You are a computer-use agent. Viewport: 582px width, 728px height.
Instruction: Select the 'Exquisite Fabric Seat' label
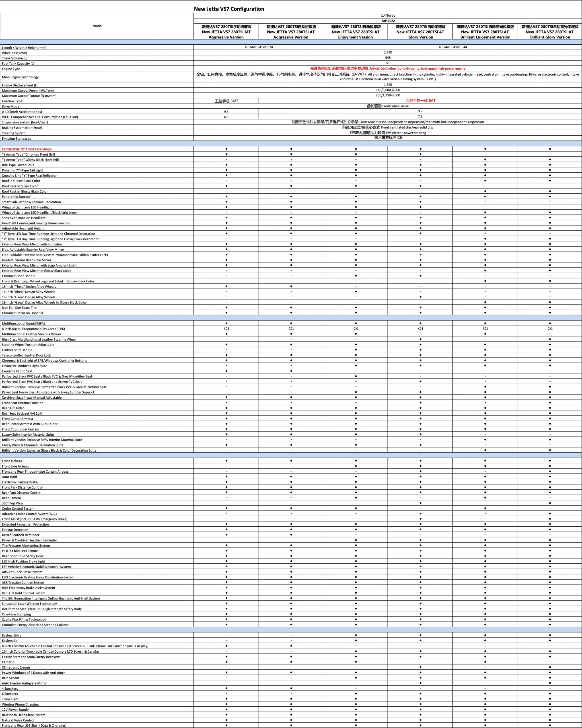[17, 371]
